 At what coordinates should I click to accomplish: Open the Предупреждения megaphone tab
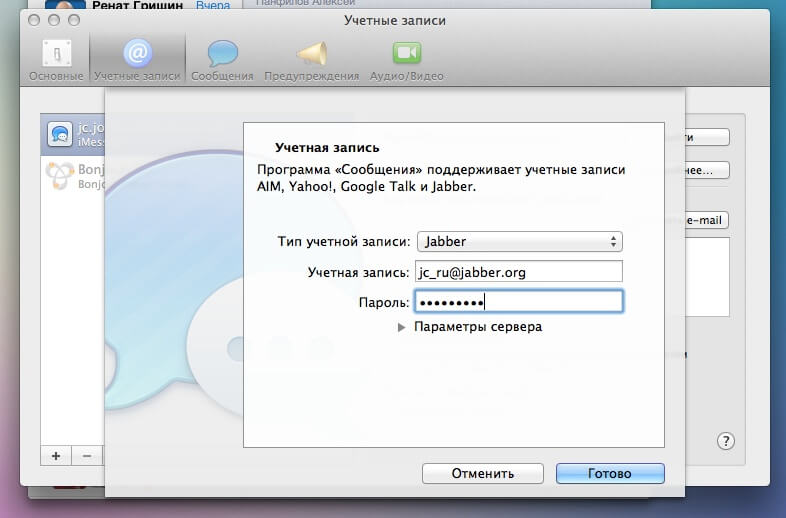[311, 60]
